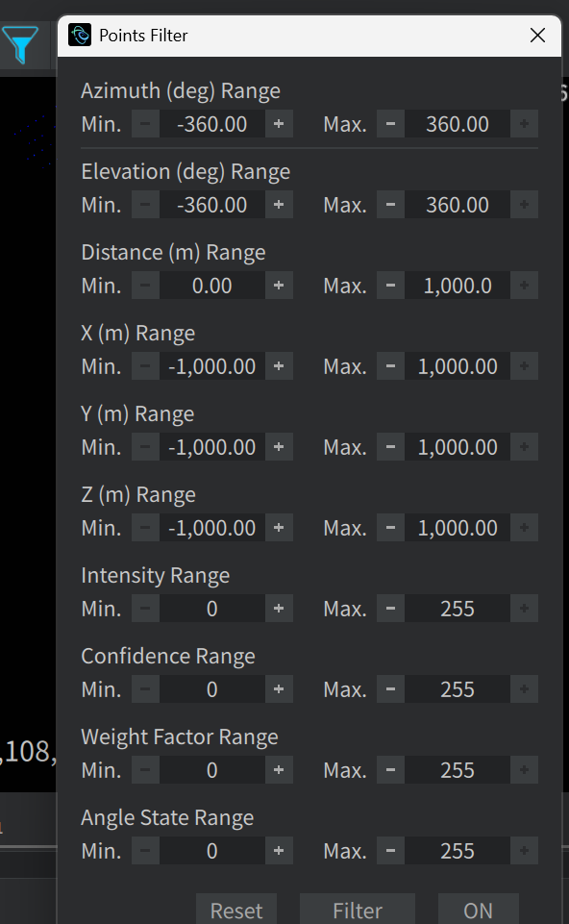Select the cyan filter funnel icon
Viewport: 569px width, 924px height.
[21, 44]
